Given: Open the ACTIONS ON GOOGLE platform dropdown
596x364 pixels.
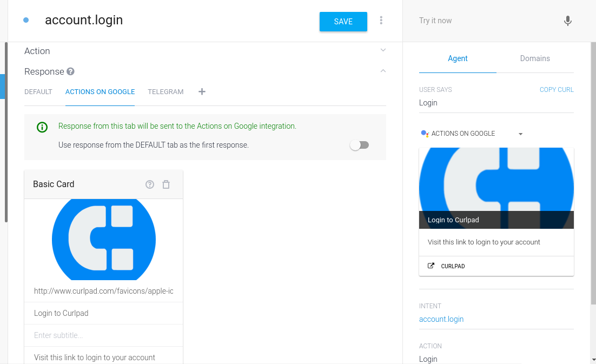Looking at the screenshot, I should pyautogui.click(x=521, y=134).
